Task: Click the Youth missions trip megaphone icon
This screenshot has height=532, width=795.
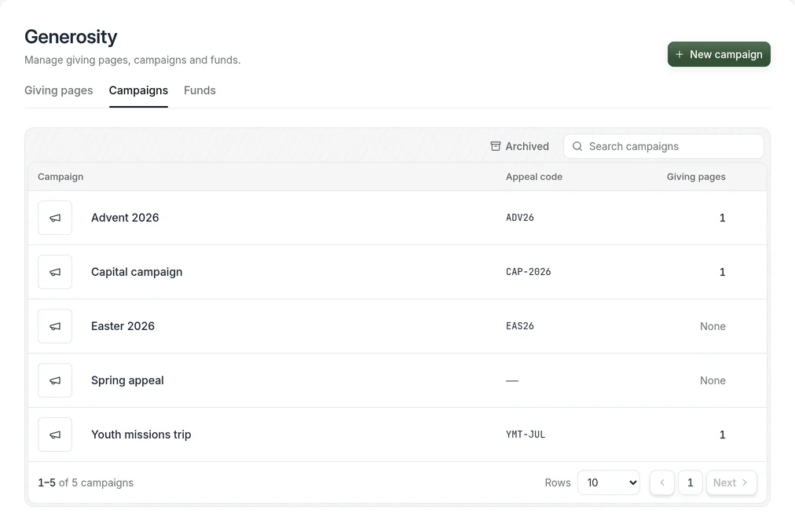Action: point(55,435)
